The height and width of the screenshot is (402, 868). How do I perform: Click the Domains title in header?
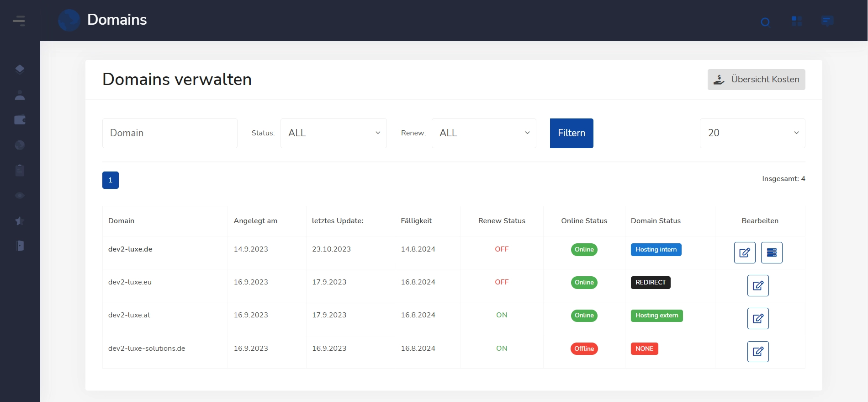click(117, 20)
